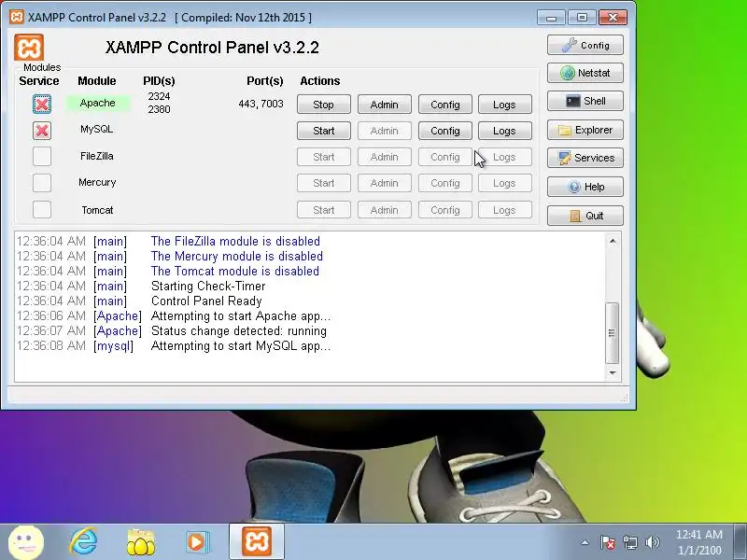Select the Apache module label

(98, 103)
